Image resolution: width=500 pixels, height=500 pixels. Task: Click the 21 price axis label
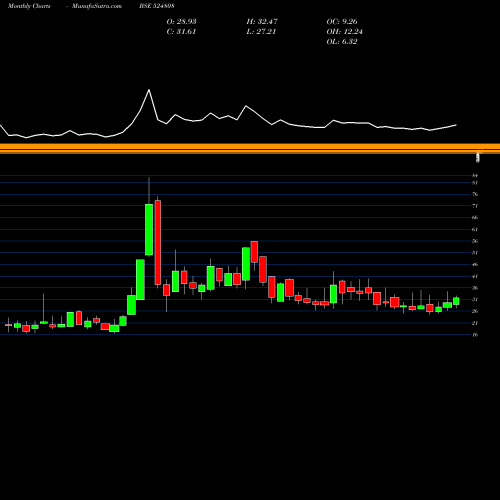click(x=475, y=323)
